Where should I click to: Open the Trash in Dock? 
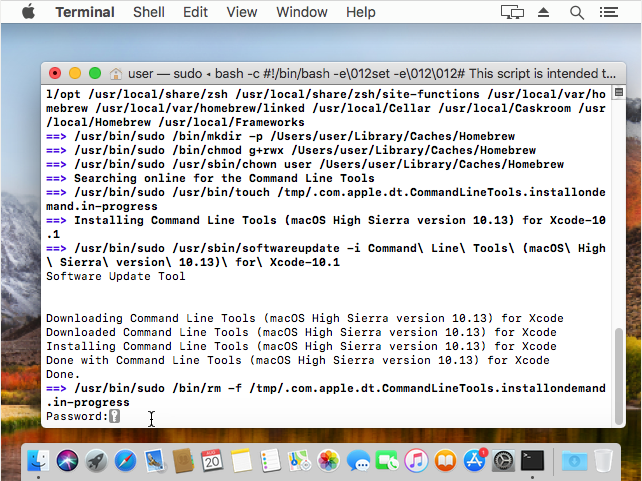(x=603, y=461)
